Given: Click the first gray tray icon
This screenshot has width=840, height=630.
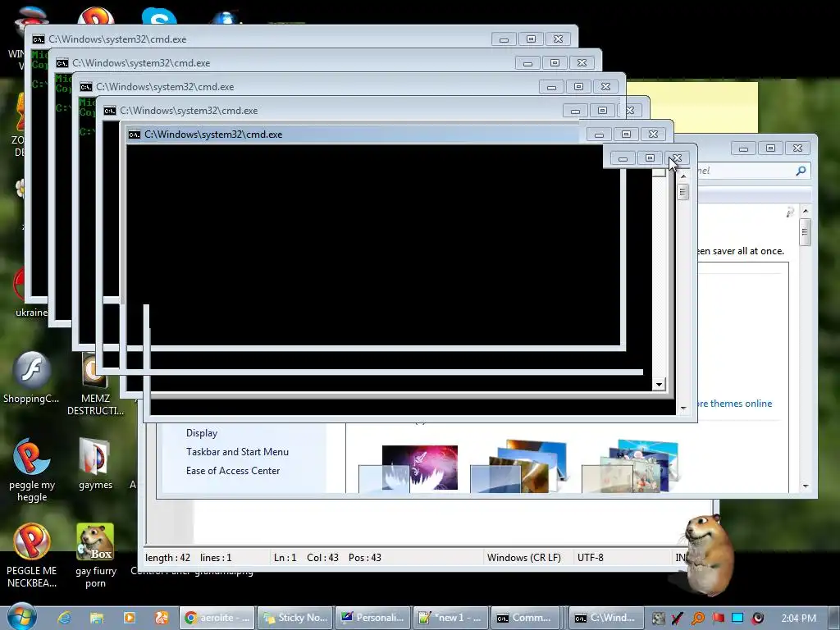Looking at the screenshot, I should [658, 619].
